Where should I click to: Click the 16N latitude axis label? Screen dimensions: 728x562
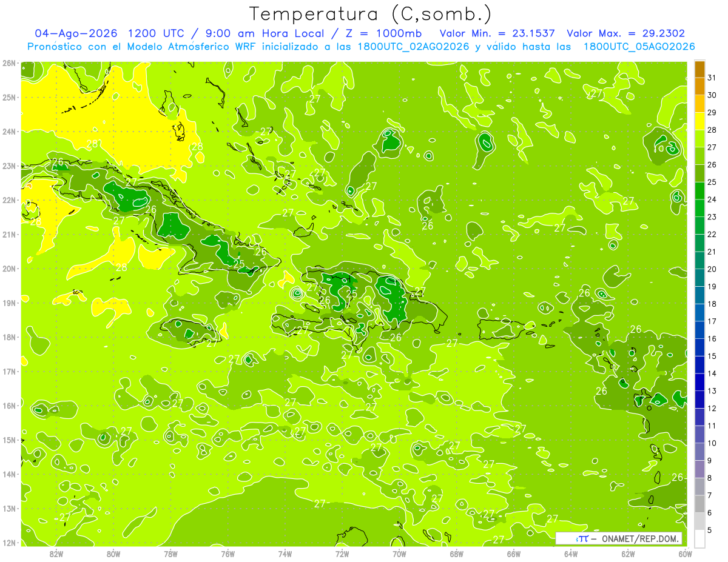click(8, 406)
